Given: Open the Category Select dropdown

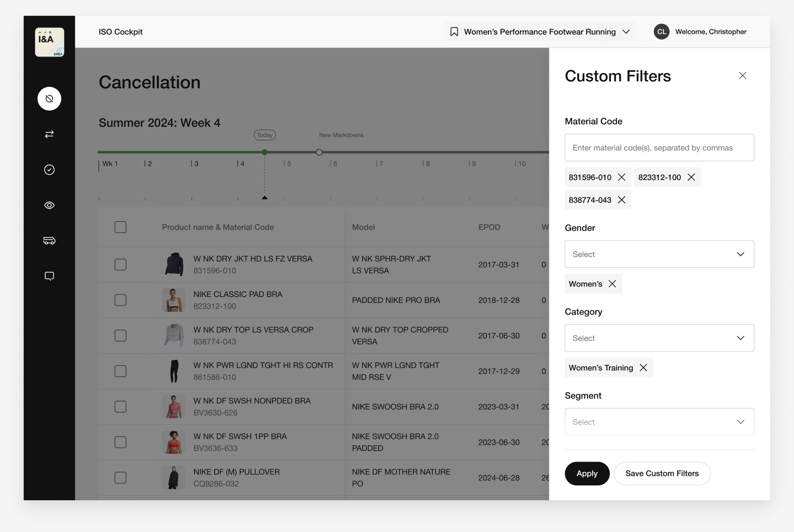Looking at the screenshot, I should (x=660, y=338).
